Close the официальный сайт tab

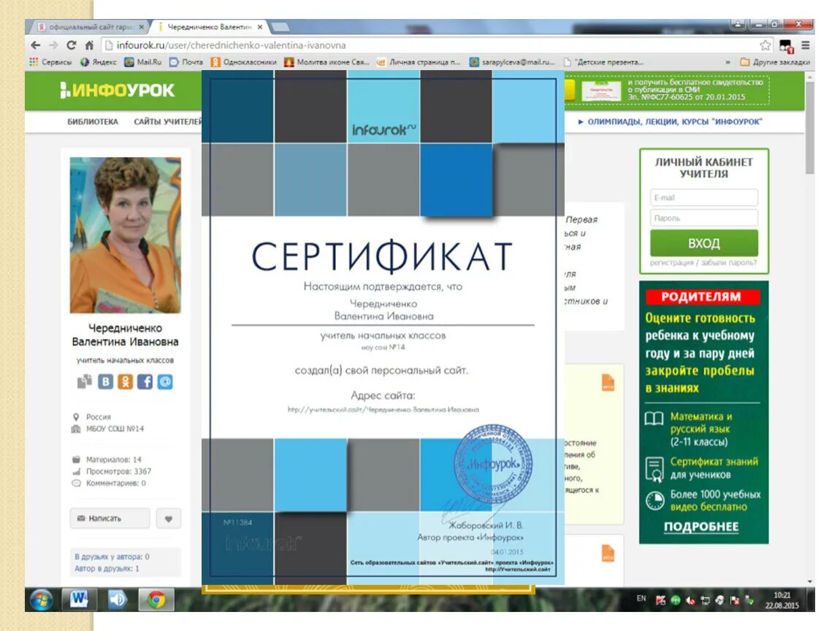click(x=142, y=27)
